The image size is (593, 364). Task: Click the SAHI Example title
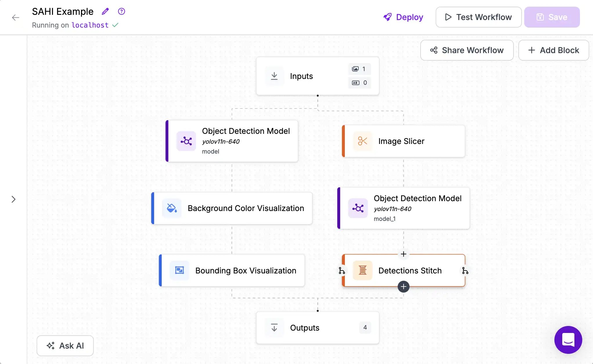[63, 12]
